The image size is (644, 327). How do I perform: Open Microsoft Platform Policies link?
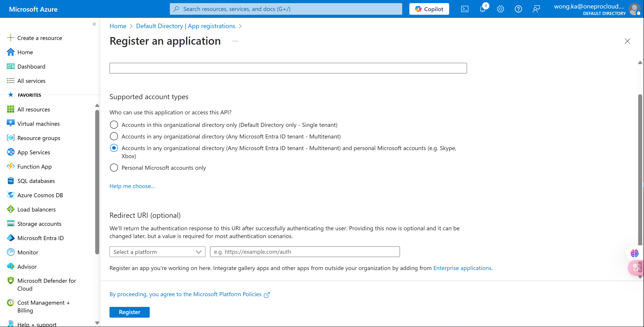[x=189, y=294]
